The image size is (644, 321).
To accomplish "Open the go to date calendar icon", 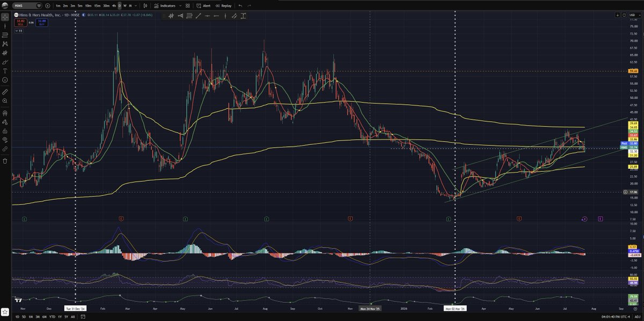I will pyautogui.click(x=83, y=317).
